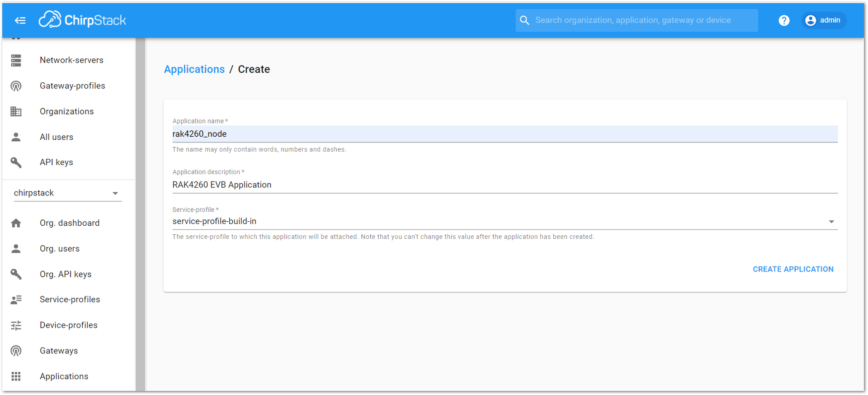Click the Organizations building icon
868x395 pixels.
click(16, 111)
